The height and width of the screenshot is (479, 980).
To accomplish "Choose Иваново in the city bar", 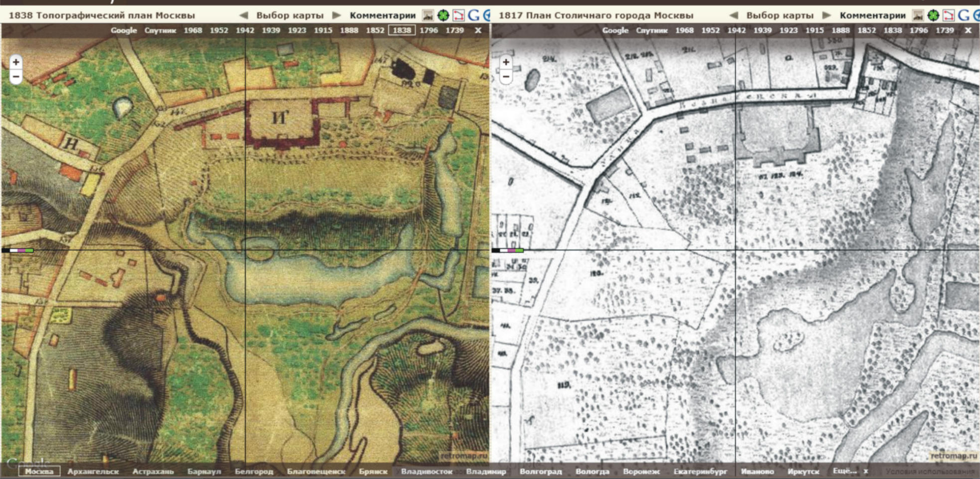I will [x=758, y=471].
